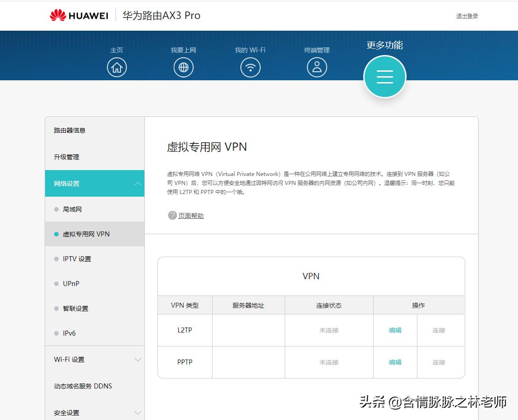Screen dimensions: 518x420
Task: Click 退出登录 to log out
Action: point(467,16)
